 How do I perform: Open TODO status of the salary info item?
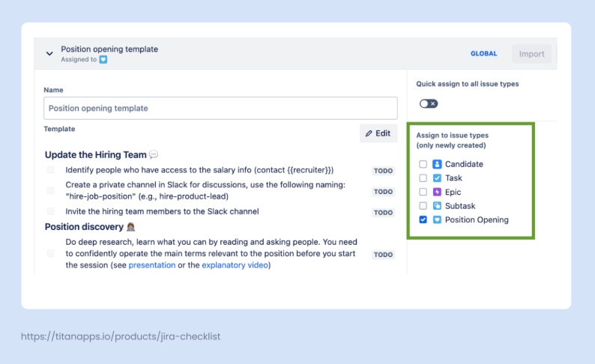click(383, 171)
